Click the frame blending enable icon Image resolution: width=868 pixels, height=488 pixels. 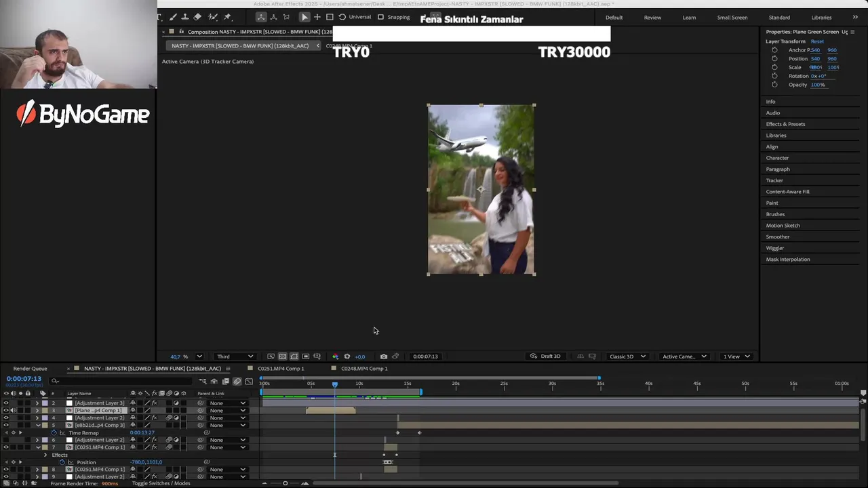coord(226,381)
